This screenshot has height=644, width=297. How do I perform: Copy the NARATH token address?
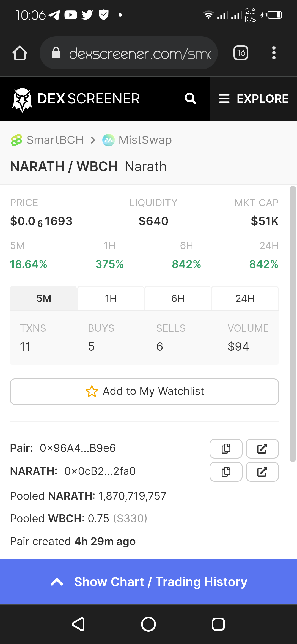[x=226, y=472]
